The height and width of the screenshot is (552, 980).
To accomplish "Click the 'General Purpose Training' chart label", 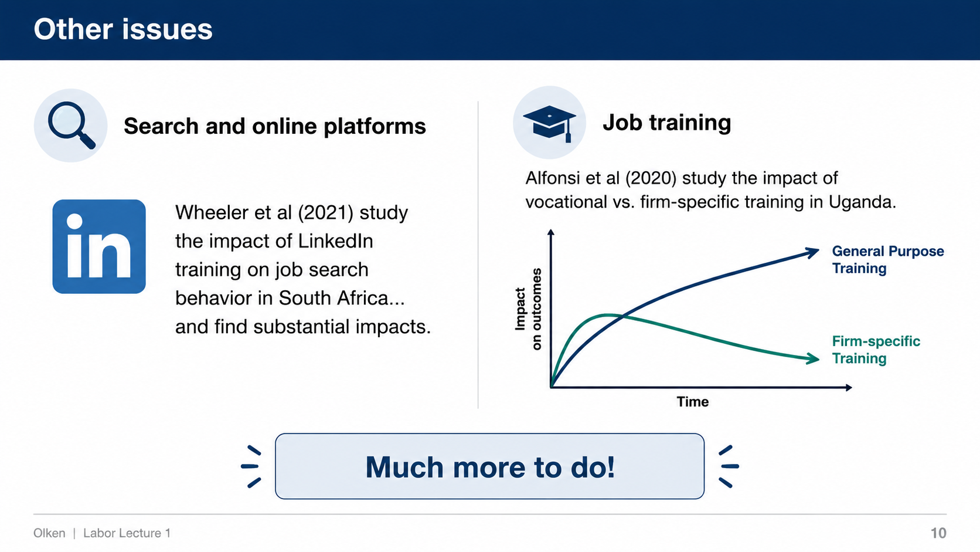I will coord(888,259).
